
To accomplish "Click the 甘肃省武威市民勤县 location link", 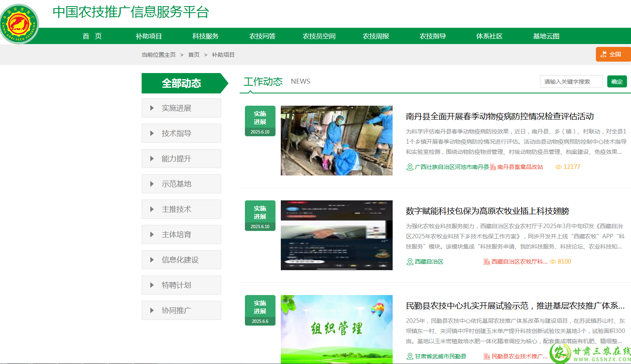I will 440,356.
